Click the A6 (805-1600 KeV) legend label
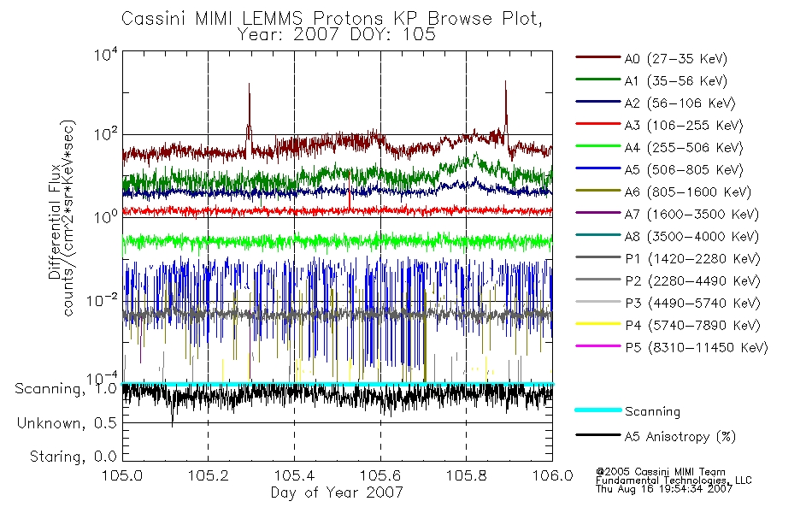 [x=688, y=192]
